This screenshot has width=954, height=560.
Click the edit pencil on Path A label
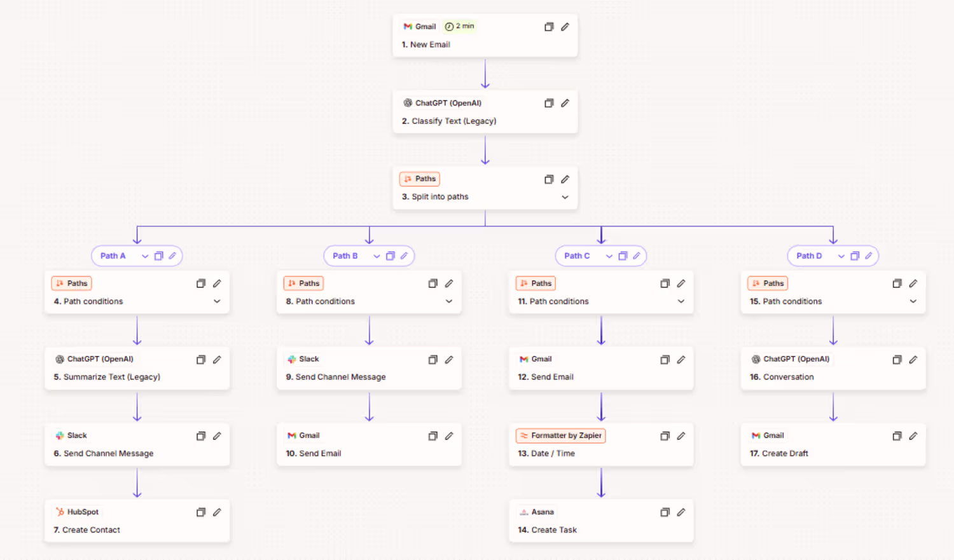click(172, 256)
